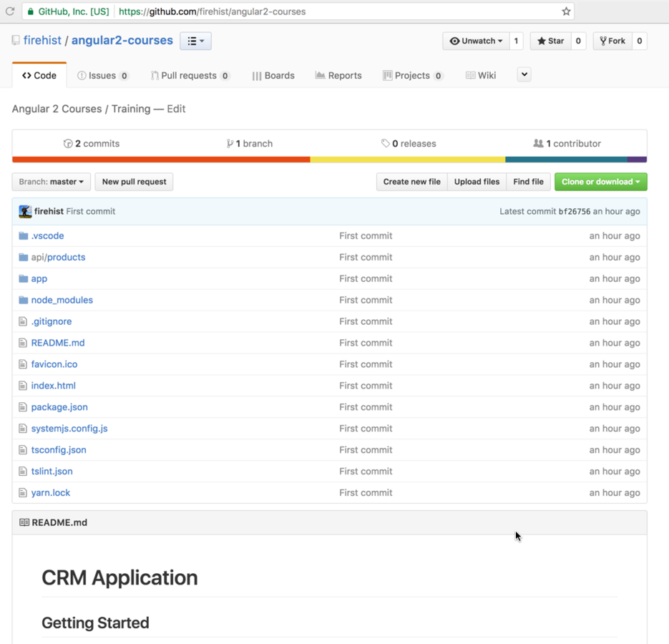This screenshot has width=669, height=644.
Task: Click the people icon next to 1 contributor
Action: (x=539, y=143)
